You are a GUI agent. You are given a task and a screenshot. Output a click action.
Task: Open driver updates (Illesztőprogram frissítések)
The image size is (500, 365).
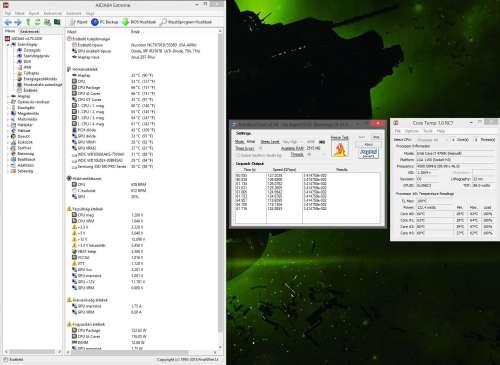[186, 22]
